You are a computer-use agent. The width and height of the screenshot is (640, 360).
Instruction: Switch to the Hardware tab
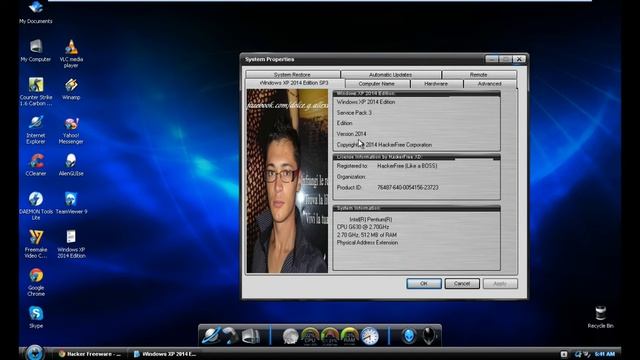(436, 84)
